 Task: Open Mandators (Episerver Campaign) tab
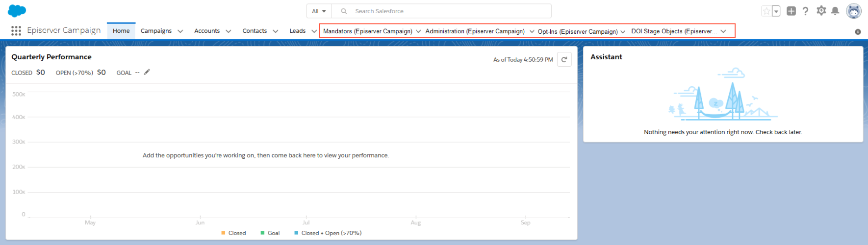(x=368, y=31)
